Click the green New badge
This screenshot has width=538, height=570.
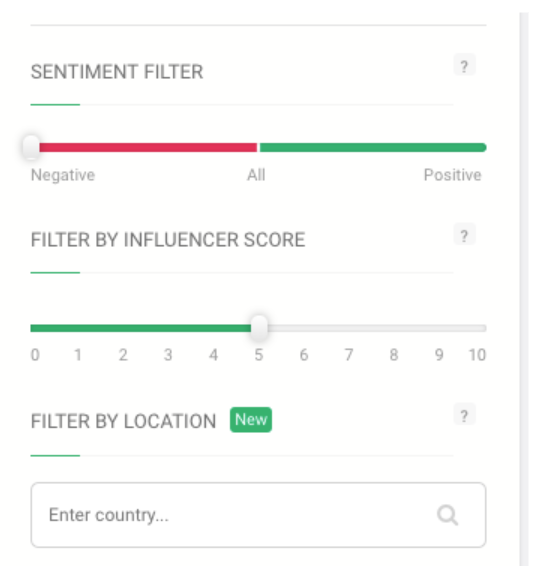(251, 420)
